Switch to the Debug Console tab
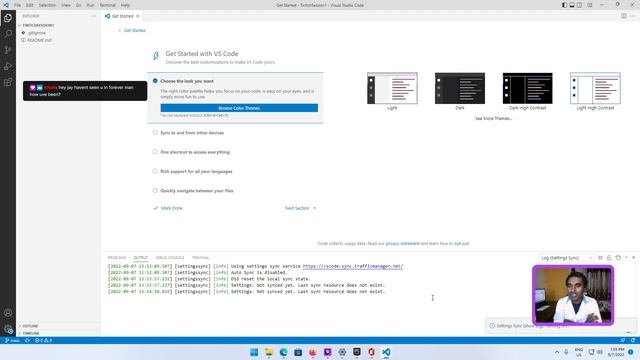Screen dimensions: 640x360 [169, 258]
